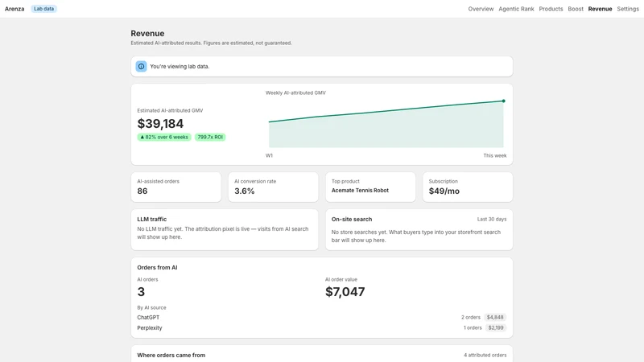Click the "You're viewing lab data." message
Viewport: 644px width, 362px height.
[x=180, y=67]
